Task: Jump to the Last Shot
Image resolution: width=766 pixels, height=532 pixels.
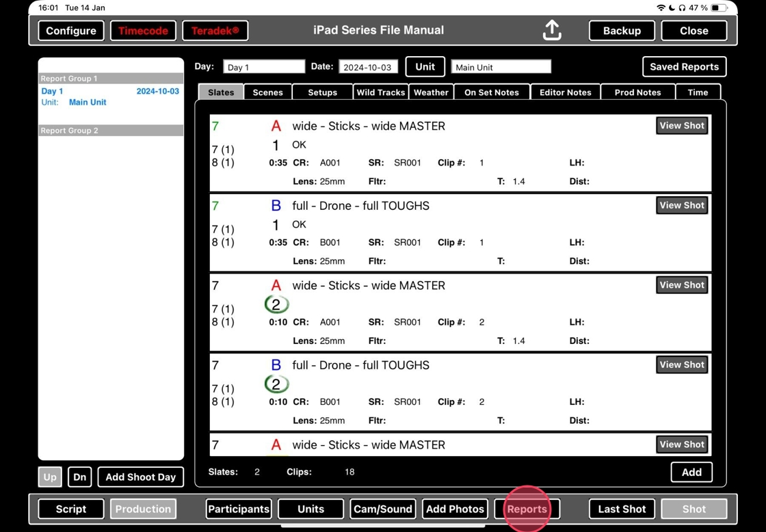Action: tap(622, 509)
